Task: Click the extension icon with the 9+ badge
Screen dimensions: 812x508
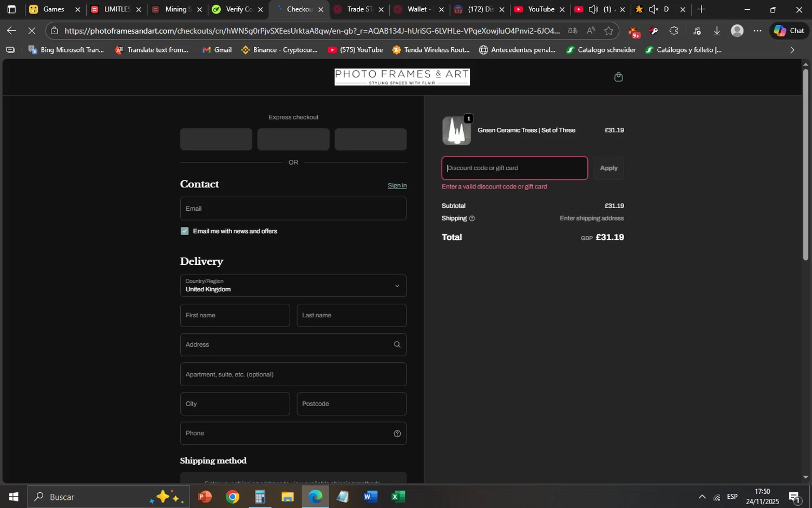Action: coord(634,32)
